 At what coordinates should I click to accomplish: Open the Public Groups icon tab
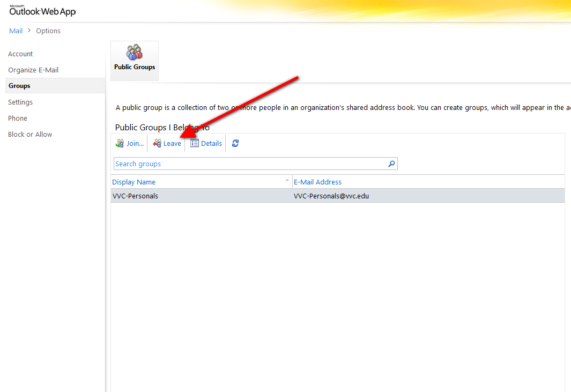135,61
